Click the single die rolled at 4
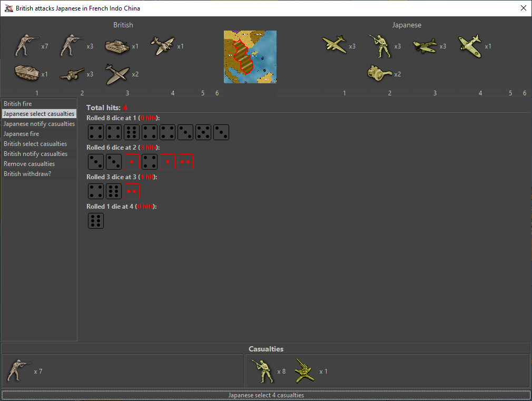Viewport: 532px width, 401px height. click(96, 221)
